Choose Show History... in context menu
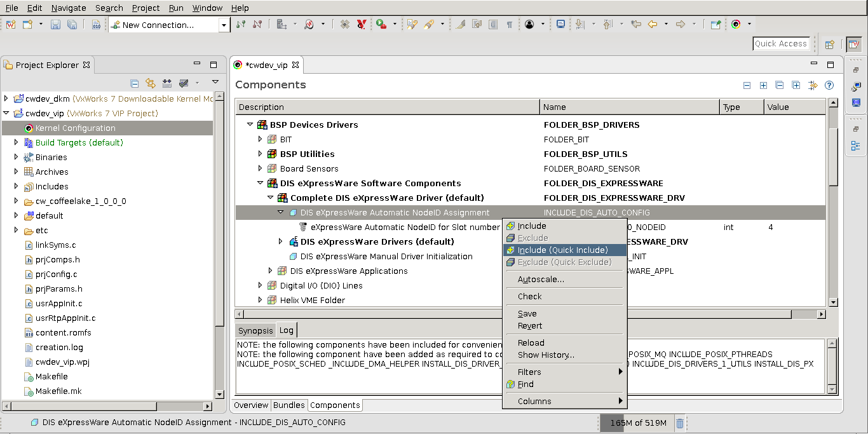This screenshot has width=868, height=434. [x=564, y=355]
